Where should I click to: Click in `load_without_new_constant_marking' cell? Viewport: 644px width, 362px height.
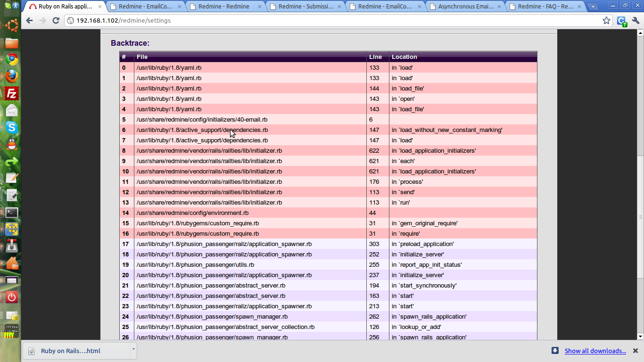coord(463,130)
